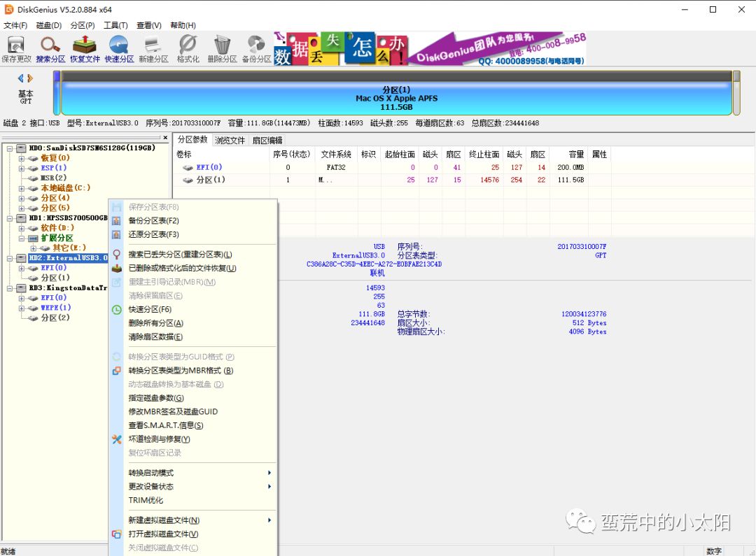Open the 工具(T) menu
This screenshot has width=756, height=556.
coord(115,25)
